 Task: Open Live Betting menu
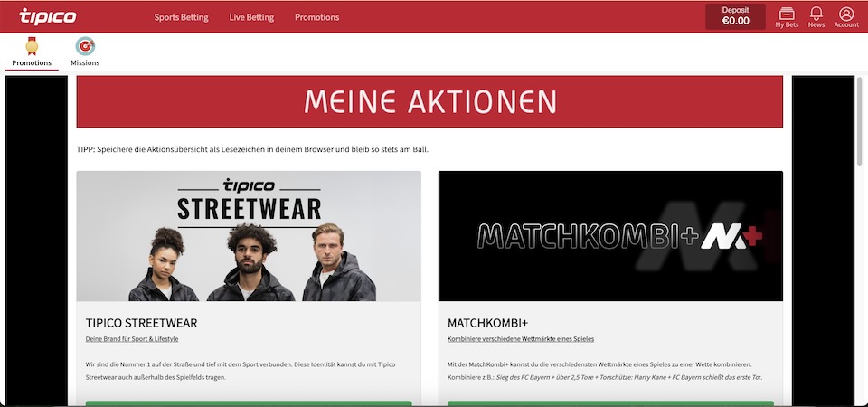[x=251, y=17]
